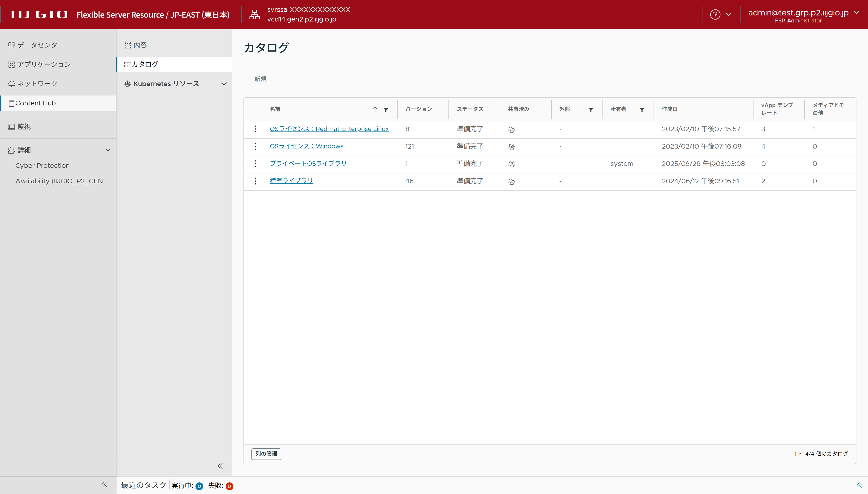Open actions menu for 標準ライブラリ row

click(255, 181)
